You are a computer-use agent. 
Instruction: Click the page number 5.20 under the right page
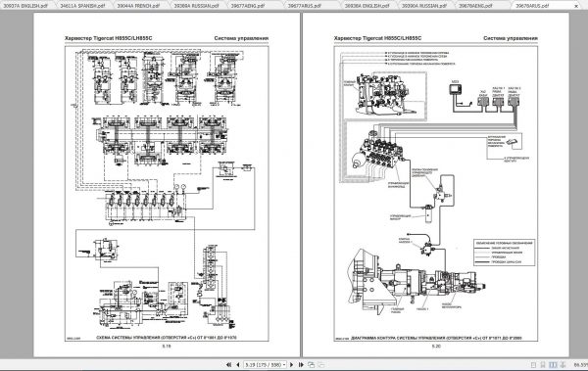436,347
